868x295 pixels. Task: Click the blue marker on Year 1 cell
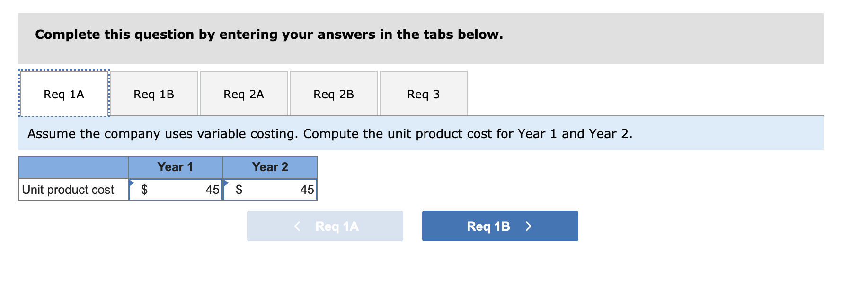tap(132, 182)
